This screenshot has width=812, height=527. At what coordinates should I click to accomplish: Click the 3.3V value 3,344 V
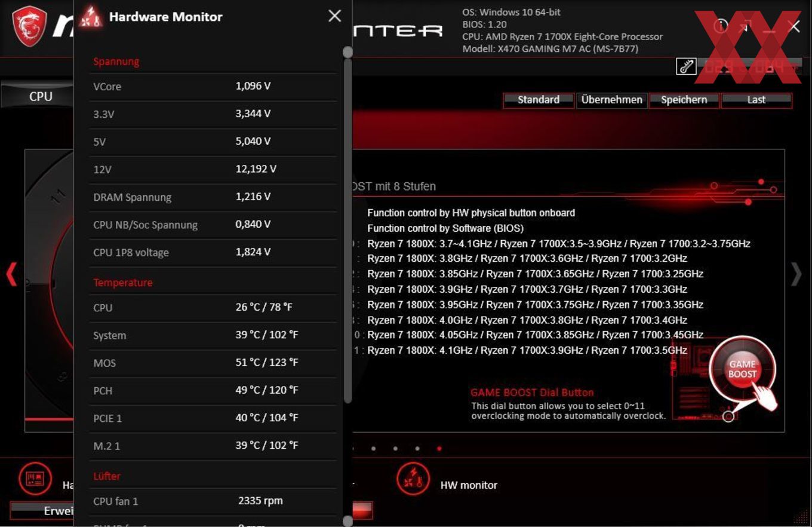253,114
